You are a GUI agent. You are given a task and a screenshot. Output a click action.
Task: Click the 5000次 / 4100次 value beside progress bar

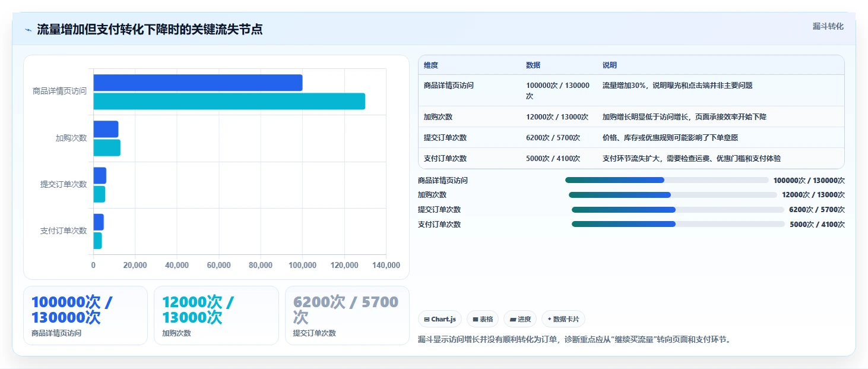tap(817, 225)
